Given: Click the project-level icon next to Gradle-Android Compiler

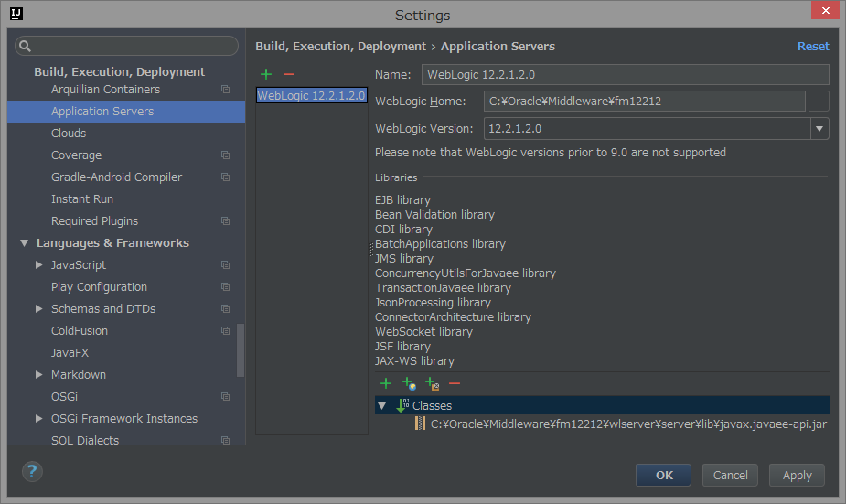Looking at the screenshot, I should (226, 177).
